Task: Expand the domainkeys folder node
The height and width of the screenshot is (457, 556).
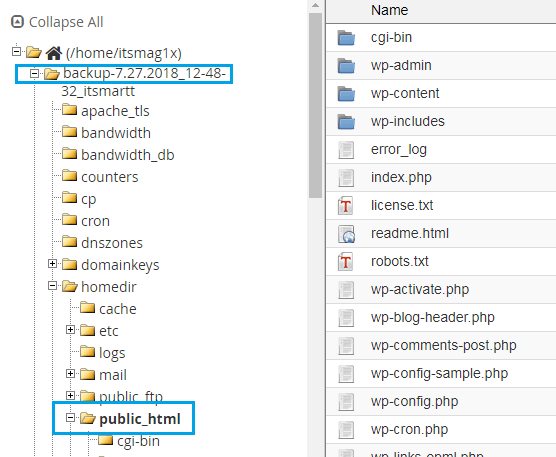Action: pos(52,264)
